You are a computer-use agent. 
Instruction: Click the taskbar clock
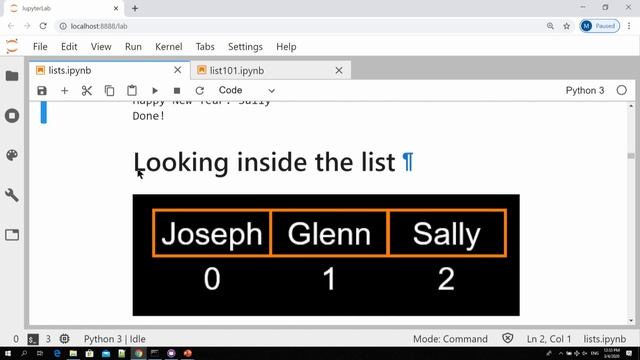point(611,353)
